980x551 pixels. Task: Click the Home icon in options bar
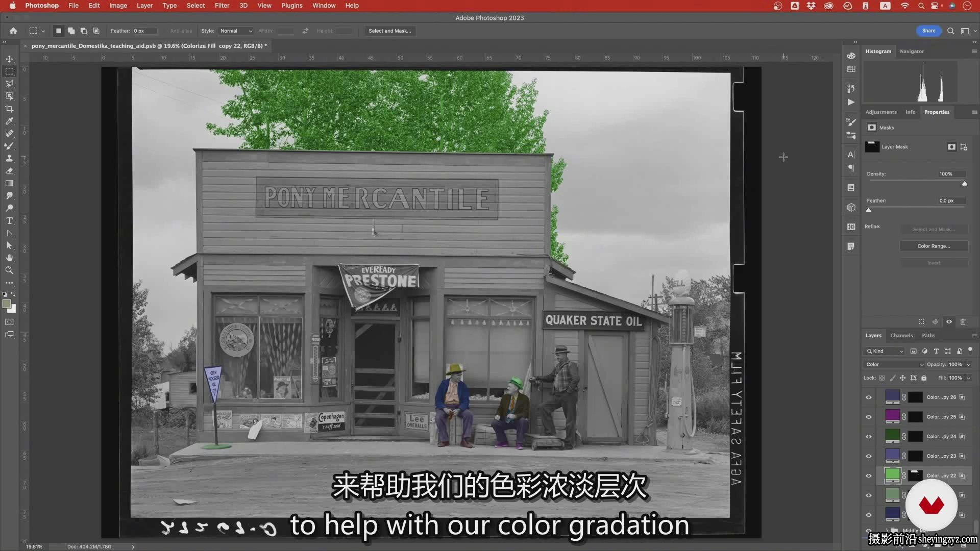13,31
